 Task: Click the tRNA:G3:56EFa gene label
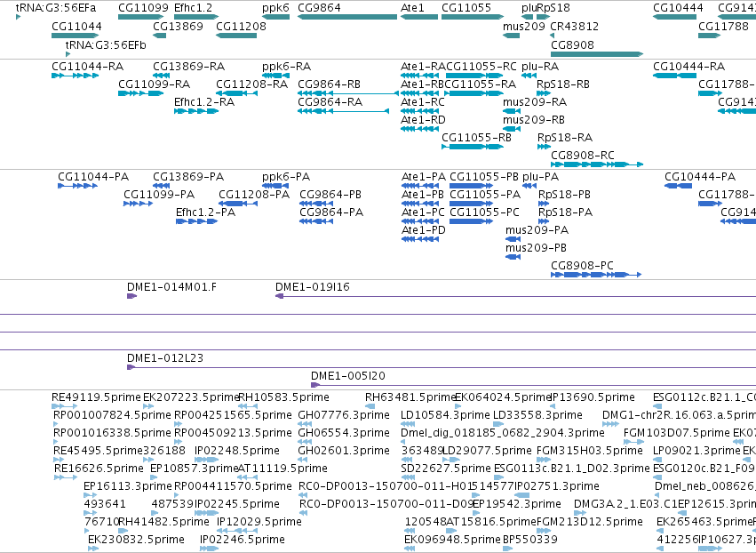56,8
